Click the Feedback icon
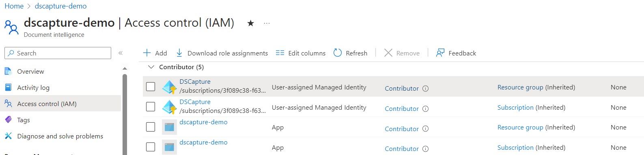Image resolution: width=644 pixels, height=155 pixels. [440, 53]
